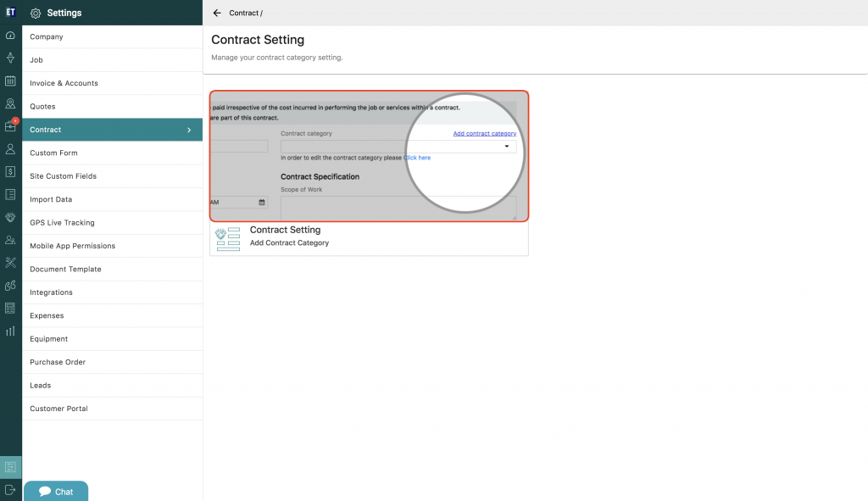868x501 pixels.
Task: Open the Chat widget
Action: coord(56,491)
